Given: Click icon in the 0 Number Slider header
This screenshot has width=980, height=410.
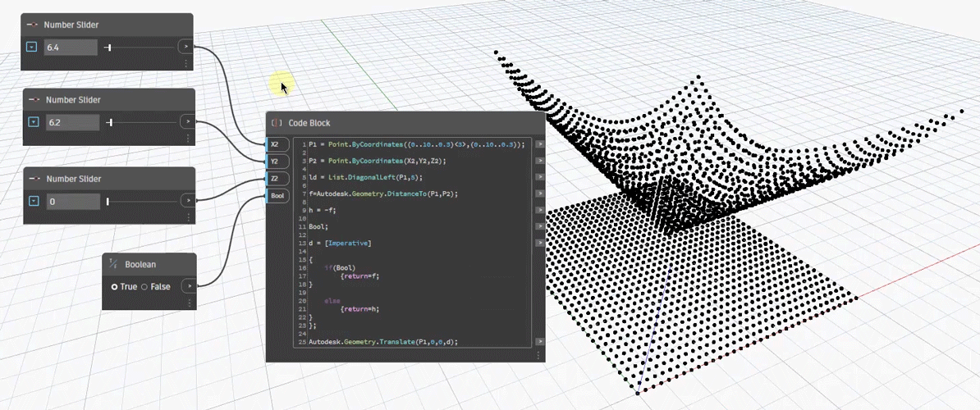Looking at the screenshot, I should coord(35,179).
